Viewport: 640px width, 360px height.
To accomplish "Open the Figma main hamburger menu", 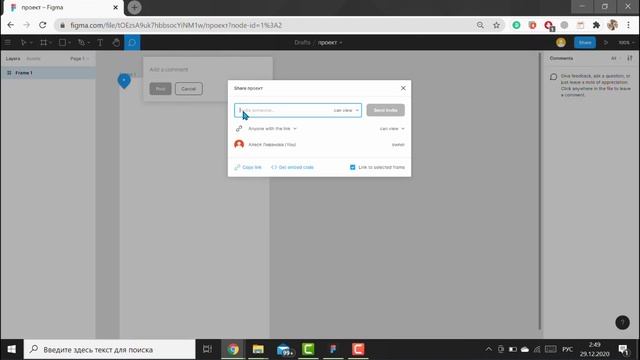I will [8, 42].
